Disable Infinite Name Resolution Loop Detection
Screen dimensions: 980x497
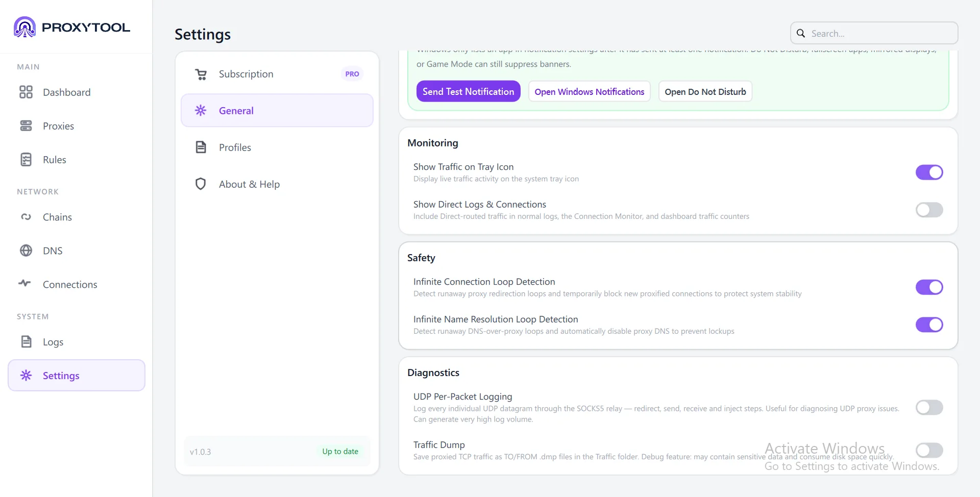929,325
